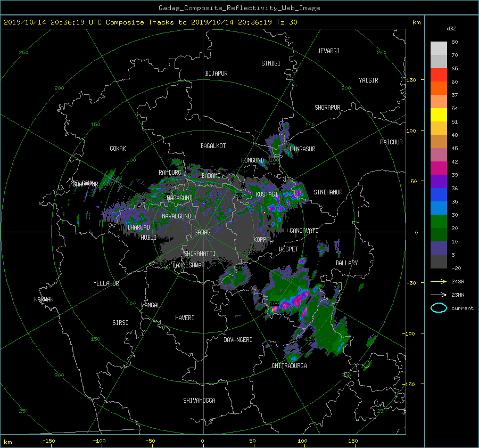Click the KOPPAL city label
Image resolution: width=479 pixels, height=448 pixels.
pyautogui.click(x=263, y=240)
